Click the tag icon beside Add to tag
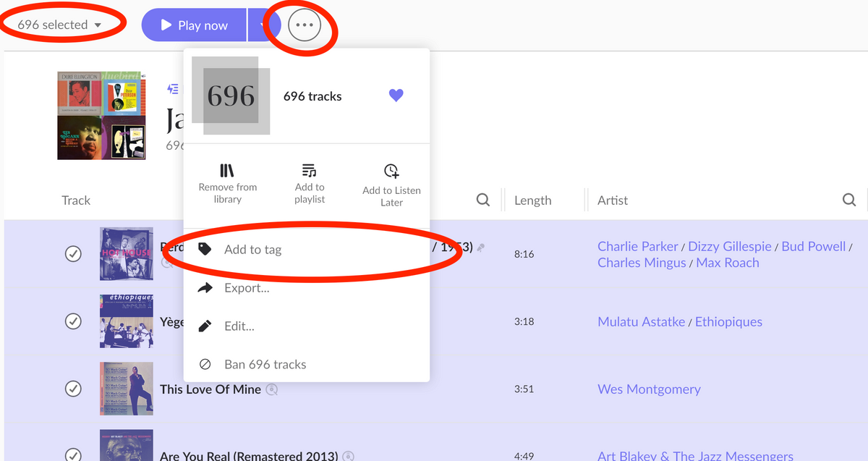This screenshot has width=868, height=461. (205, 250)
